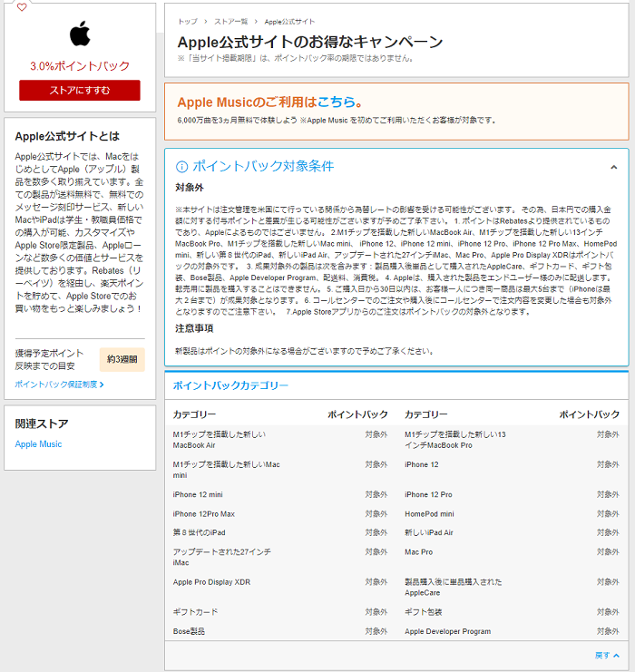
Task: Click the info icon beside ポイントバック対象条件
Action: pos(181,166)
